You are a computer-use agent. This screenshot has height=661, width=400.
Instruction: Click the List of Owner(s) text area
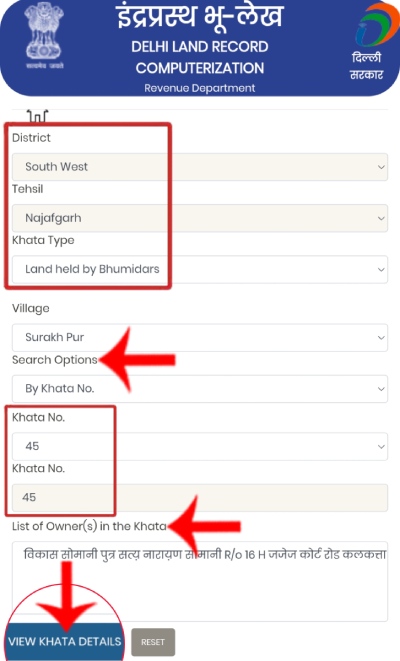200,581
